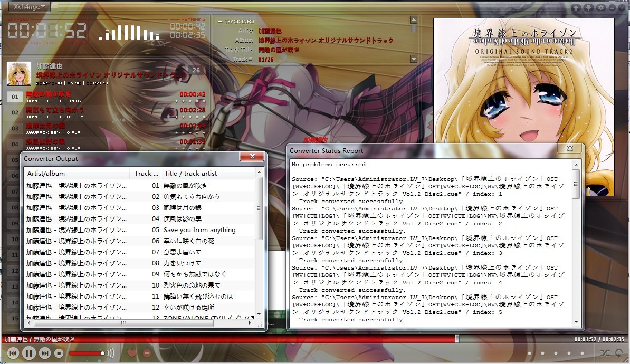Open the Xch4nge main menu dropdown
The width and height of the screenshot is (630, 364).
coord(30,6)
